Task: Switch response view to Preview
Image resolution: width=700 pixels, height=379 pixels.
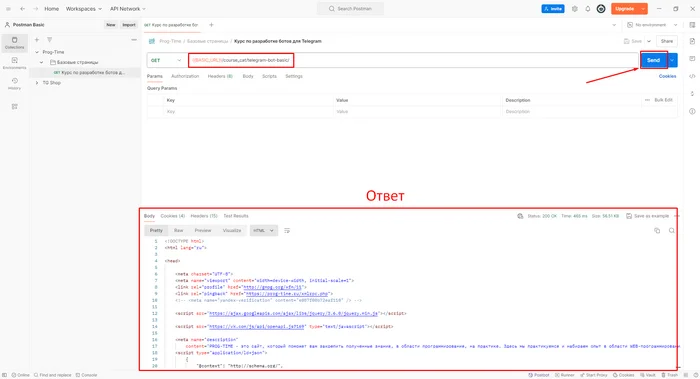Action: [203, 231]
